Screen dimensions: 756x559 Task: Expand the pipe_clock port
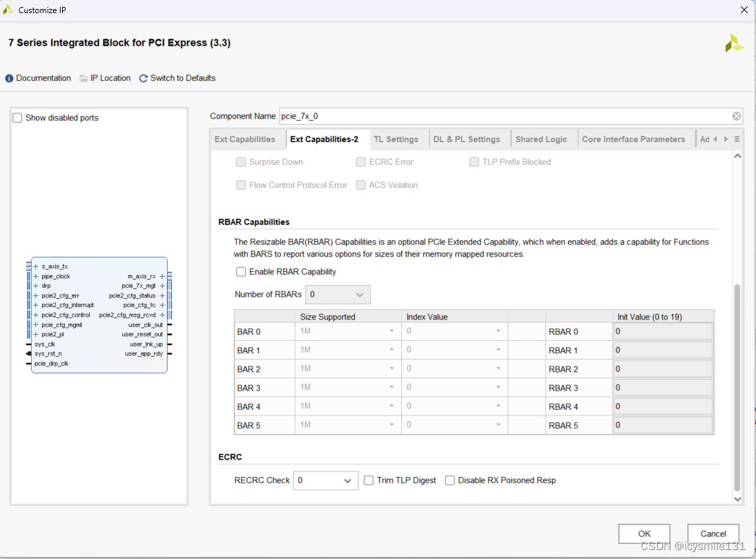[x=35, y=276]
